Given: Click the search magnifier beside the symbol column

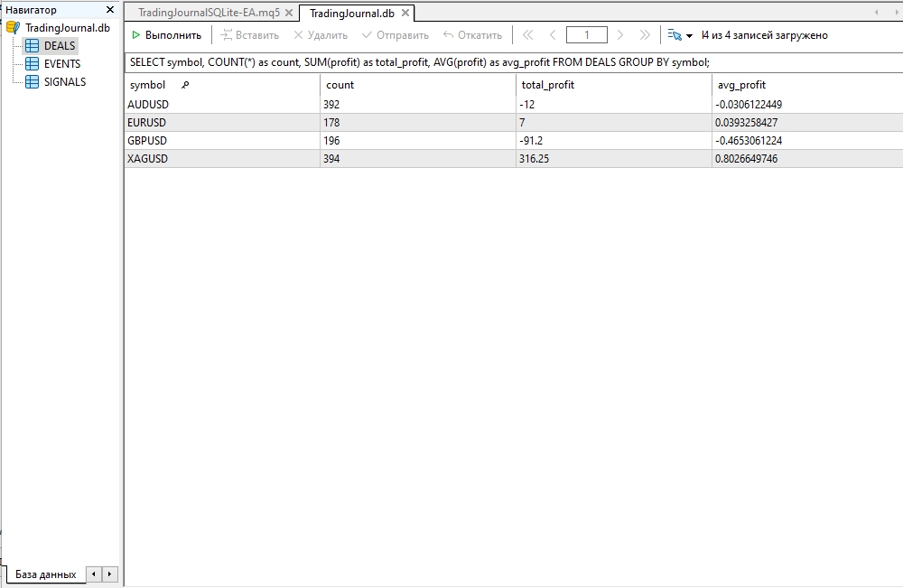Looking at the screenshot, I should [x=187, y=84].
